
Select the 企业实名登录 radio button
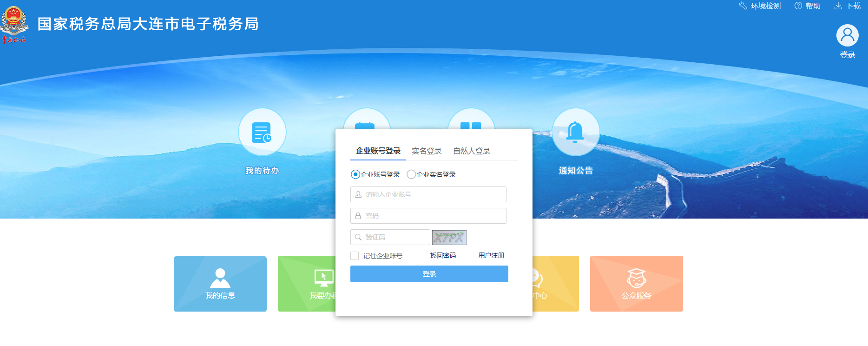[x=411, y=174]
